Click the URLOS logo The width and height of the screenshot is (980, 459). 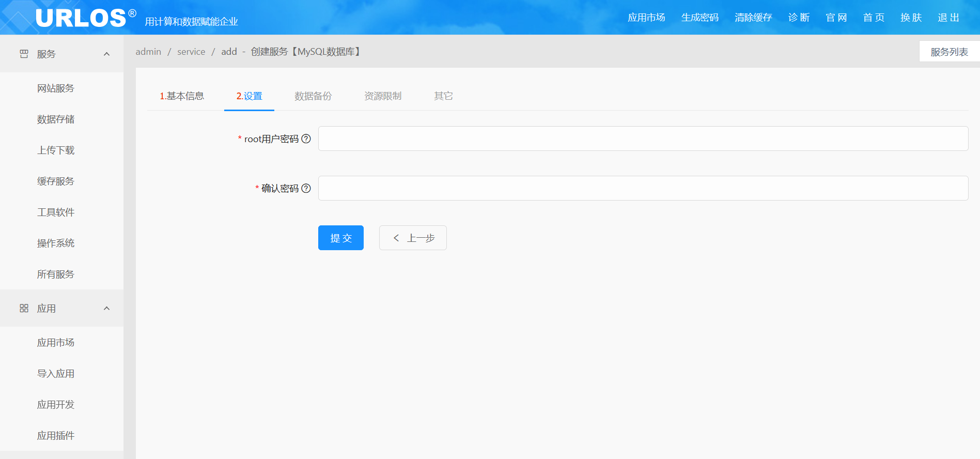point(86,18)
